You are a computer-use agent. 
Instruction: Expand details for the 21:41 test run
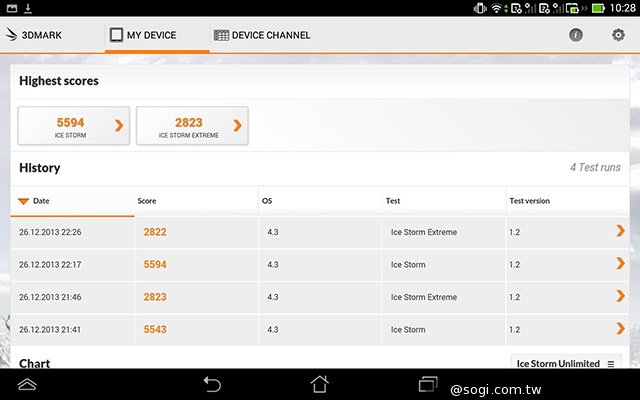point(620,329)
